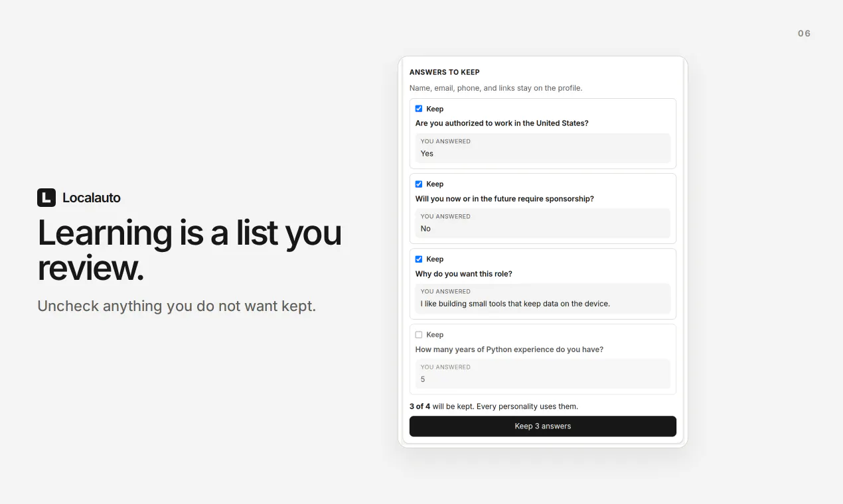The image size is (843, 504).
Task: Click the 'No' answer field
Action: pos(543,223)
